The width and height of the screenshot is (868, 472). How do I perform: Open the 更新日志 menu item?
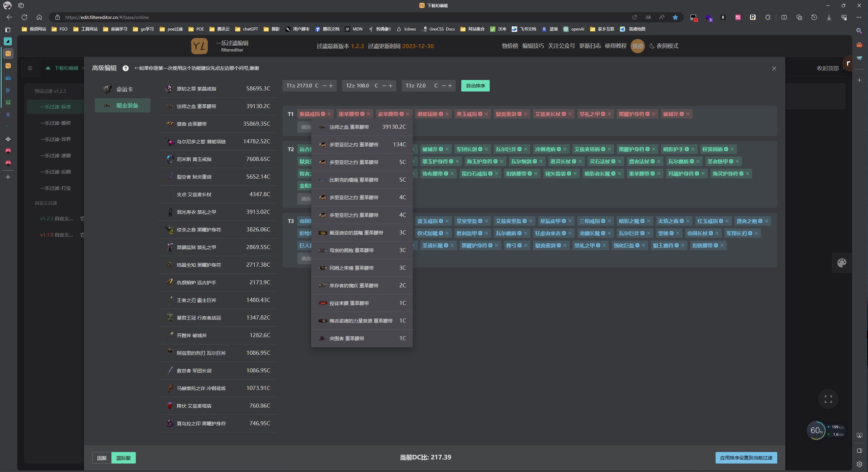[590, 46]
